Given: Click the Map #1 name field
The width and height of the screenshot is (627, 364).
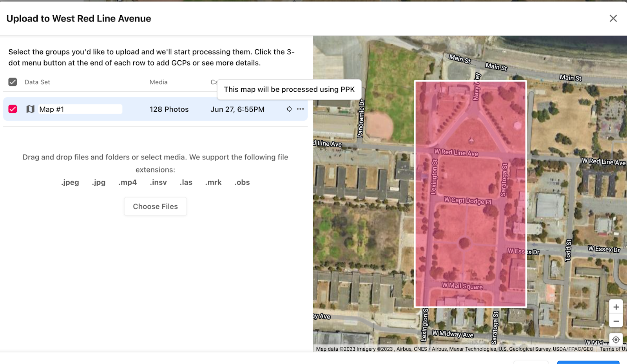Looking at the screenshot, I should pyautogui.click(x=80, y=109).
